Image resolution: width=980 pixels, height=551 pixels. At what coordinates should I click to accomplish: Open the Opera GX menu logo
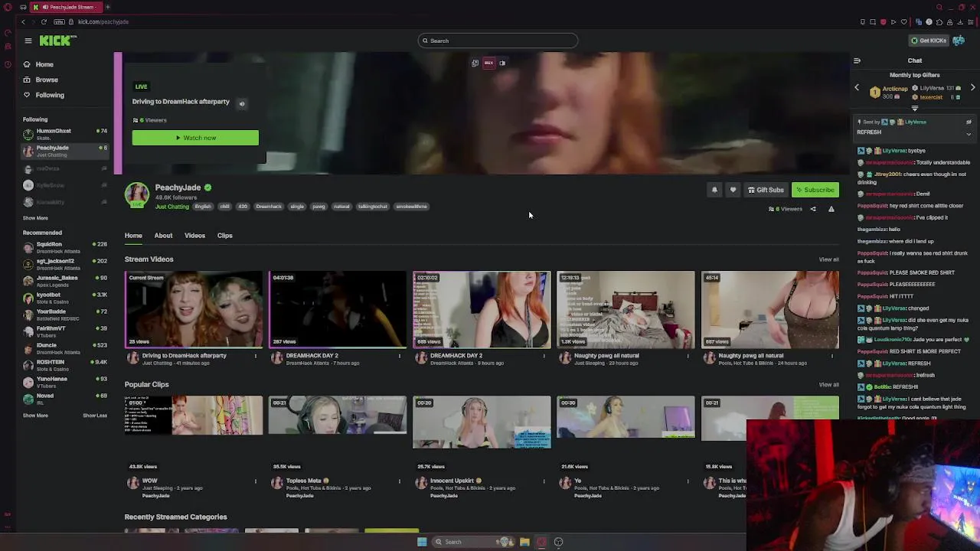(8, 7)
